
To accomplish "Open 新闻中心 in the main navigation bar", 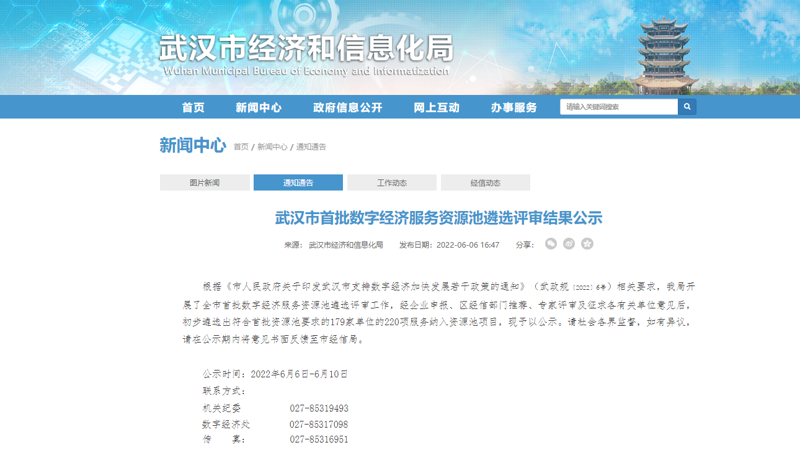I will (x=258, y=108).
